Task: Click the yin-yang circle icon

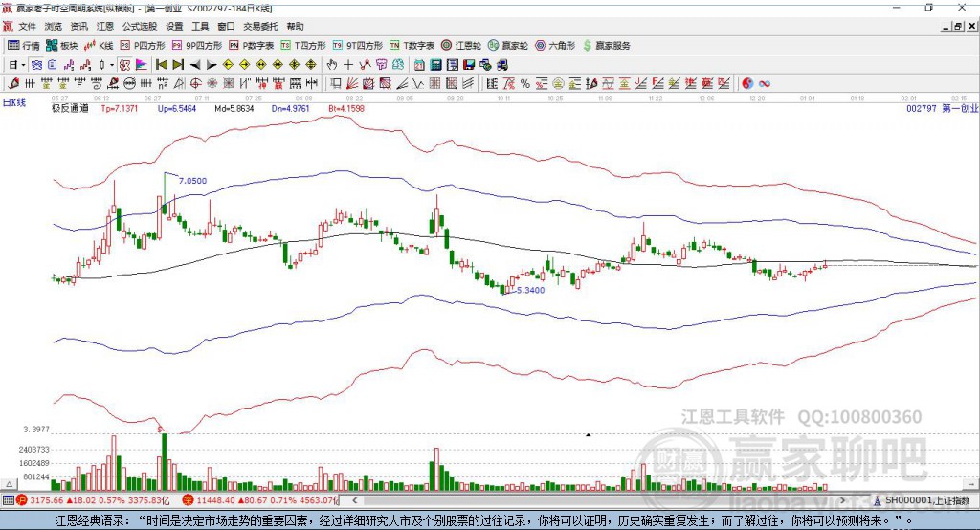Action: point(748,83)
